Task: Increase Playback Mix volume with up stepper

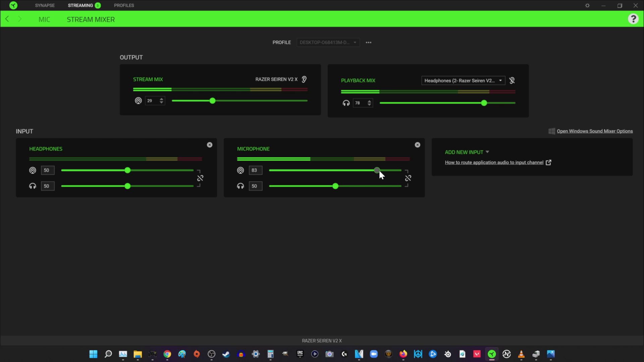Action: point(369,101)
